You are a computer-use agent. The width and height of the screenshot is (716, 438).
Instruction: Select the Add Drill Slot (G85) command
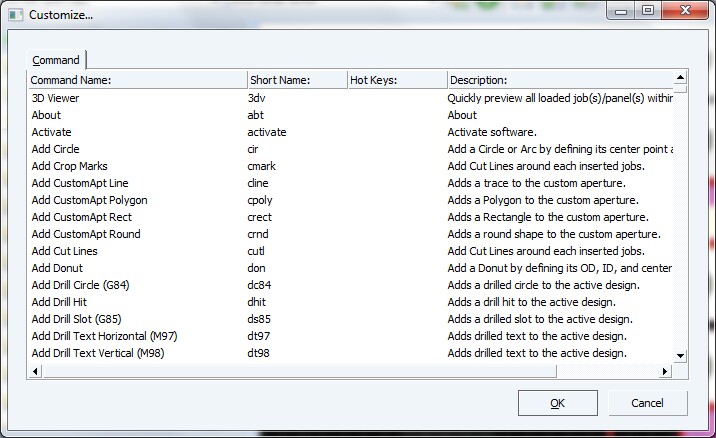pyautogui.click(x=76, y=319)
